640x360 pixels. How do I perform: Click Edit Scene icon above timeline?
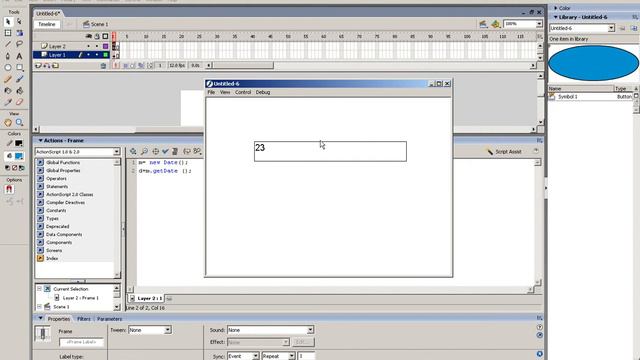pyautogui.click(x=483, y=24)
